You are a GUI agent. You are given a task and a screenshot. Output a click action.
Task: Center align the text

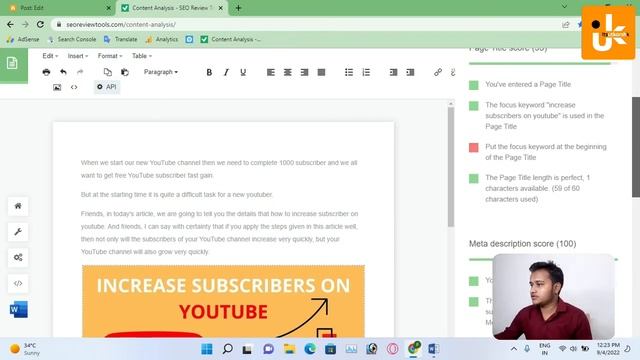pos(288,72)
